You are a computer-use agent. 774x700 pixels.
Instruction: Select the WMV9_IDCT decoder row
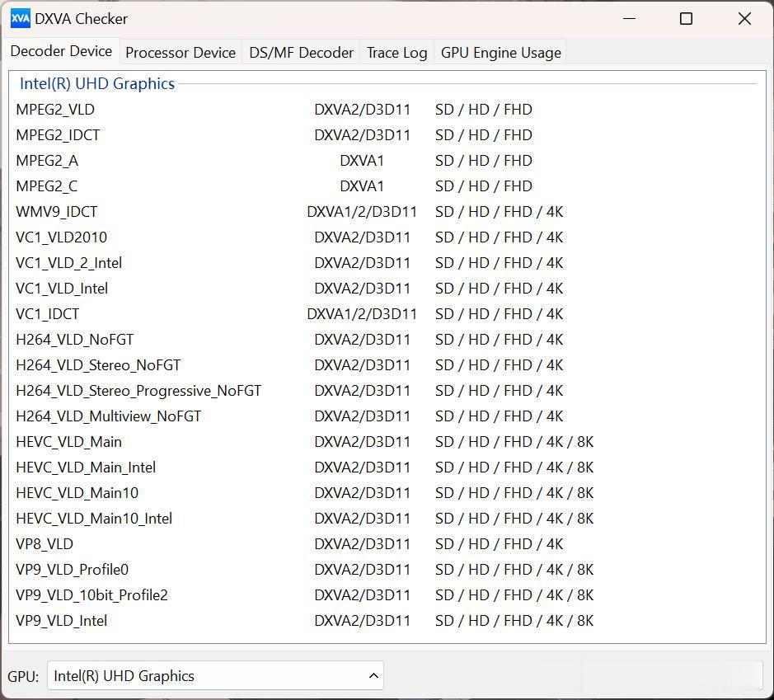point(387,212)
